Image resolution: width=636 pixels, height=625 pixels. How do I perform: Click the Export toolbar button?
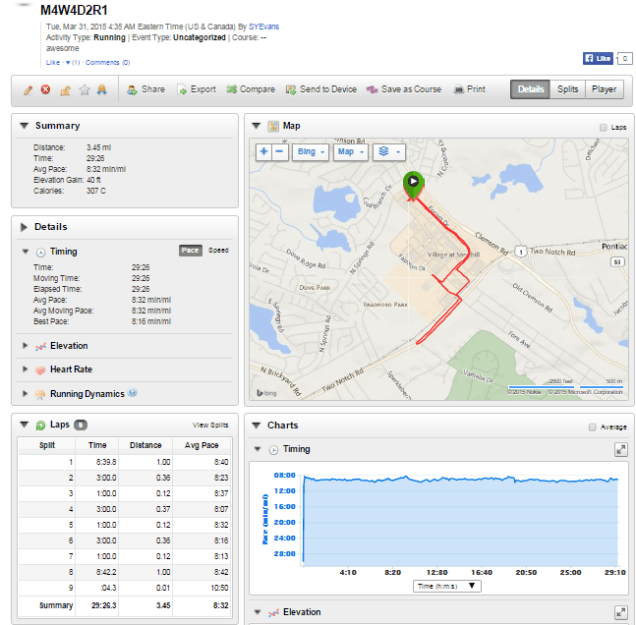point(196,89)
